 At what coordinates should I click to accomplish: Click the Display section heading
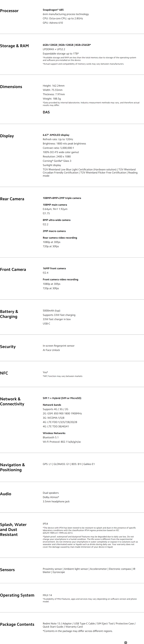pos(7,136)
